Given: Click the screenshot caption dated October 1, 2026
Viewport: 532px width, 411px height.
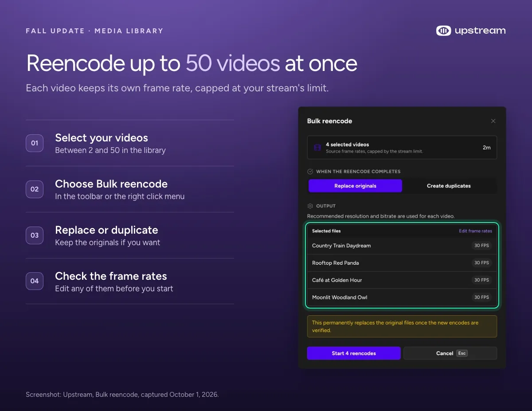Looking at the screenshot, I should (x=122, y=395).
